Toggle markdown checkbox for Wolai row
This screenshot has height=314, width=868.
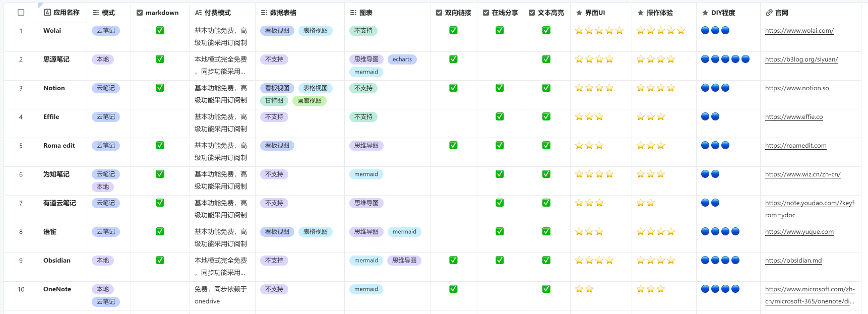pyautogui.click(x=160, y=30)
